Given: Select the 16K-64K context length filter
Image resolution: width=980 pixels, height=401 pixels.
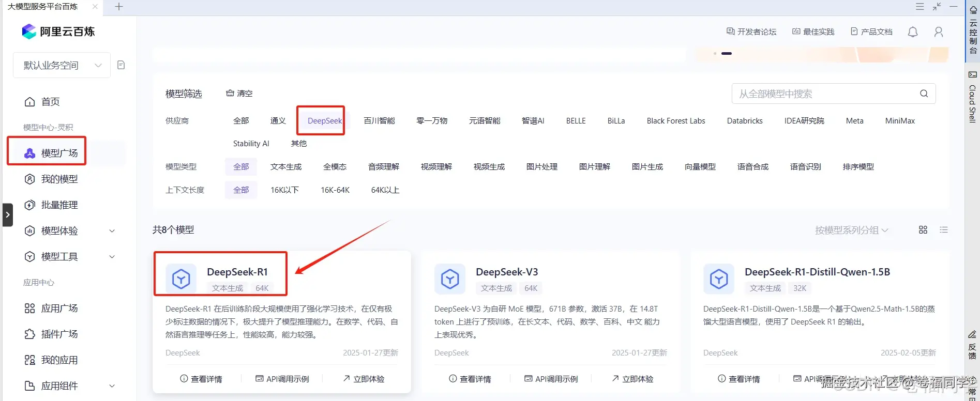Looking at the screenshot, I should point(335,190).
